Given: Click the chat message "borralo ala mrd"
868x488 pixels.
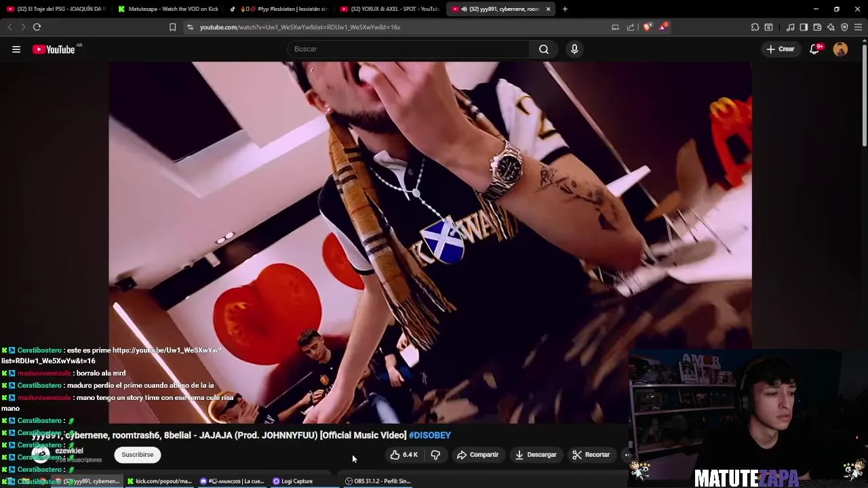Looking at the screenshot, I should point(100,373).
